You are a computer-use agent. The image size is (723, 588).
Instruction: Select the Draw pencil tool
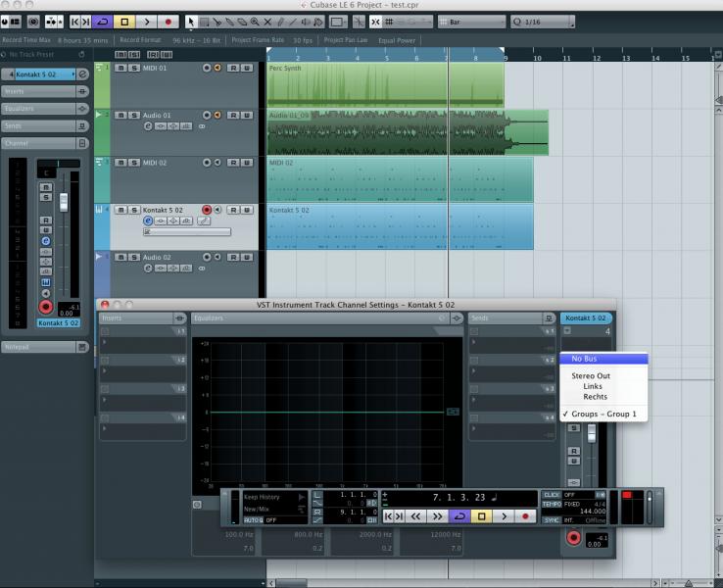coord(280,22)
